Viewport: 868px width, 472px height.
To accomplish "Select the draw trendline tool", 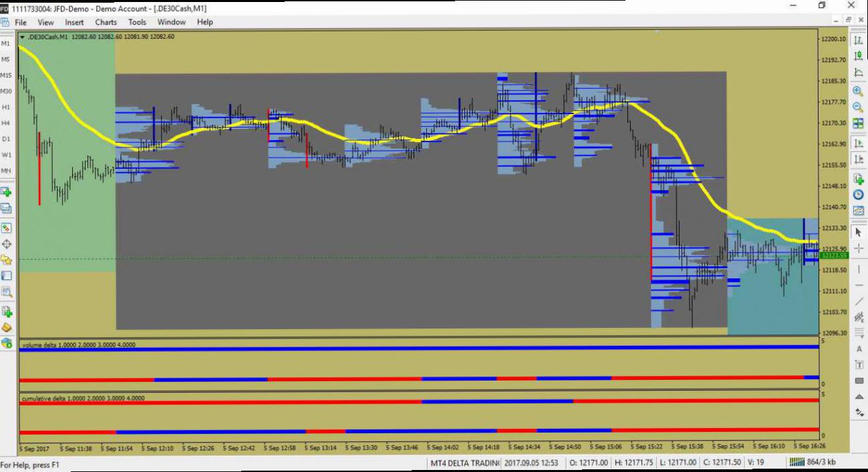I will [859, 301].
